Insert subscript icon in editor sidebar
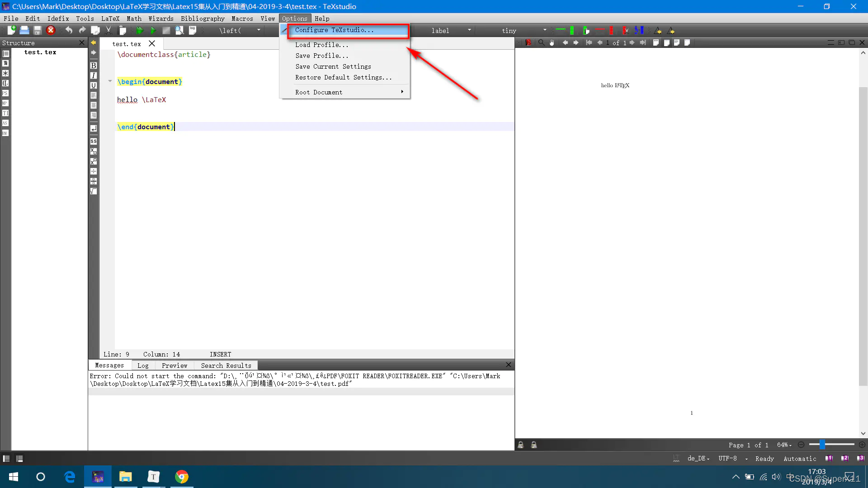 click(x=94, y=151)
